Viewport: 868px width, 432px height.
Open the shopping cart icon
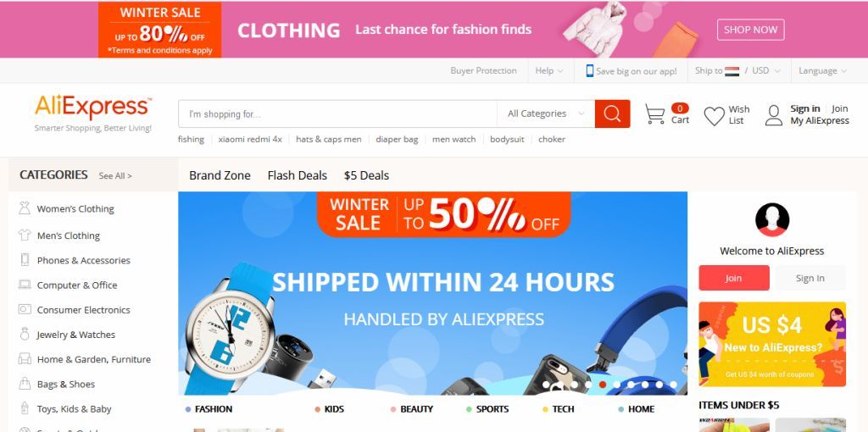click(x=654, y=114)
